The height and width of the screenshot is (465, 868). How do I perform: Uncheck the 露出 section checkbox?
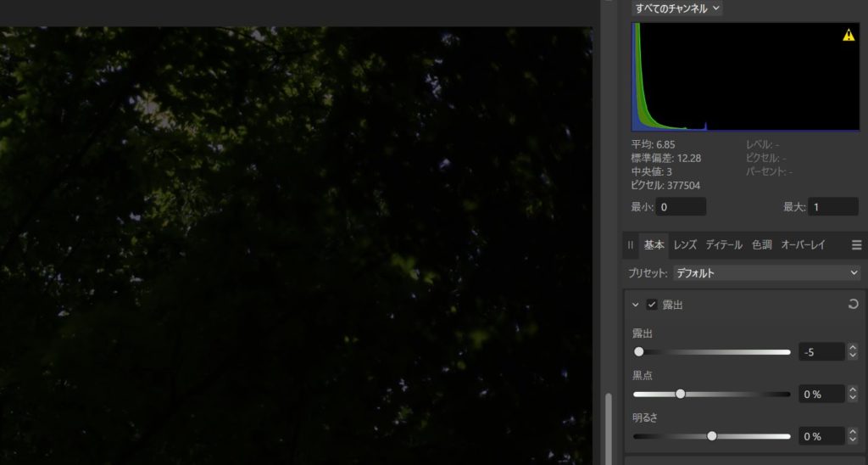point(652,305)
